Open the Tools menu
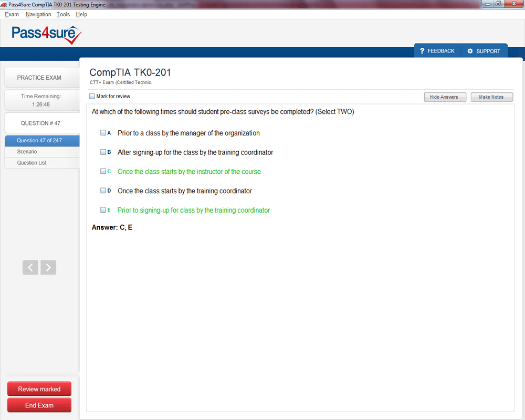 63,14
